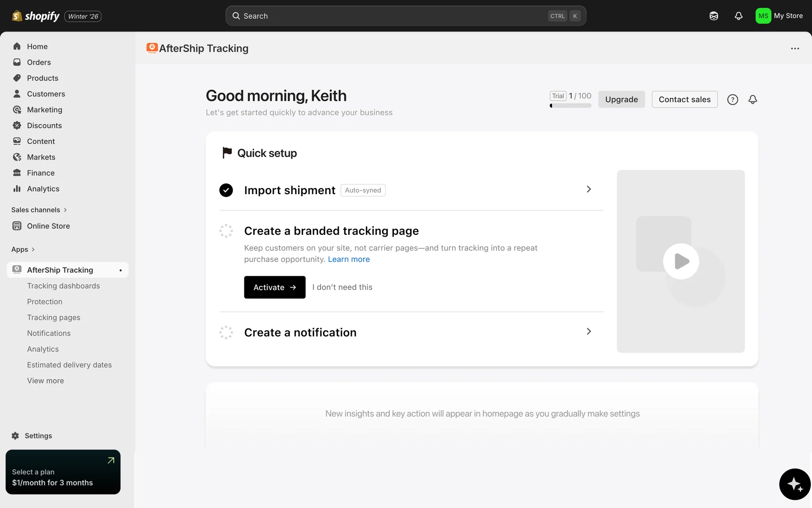Click the Quick setup flag icon
Screen dimensions: 812x508
[227, 153]
